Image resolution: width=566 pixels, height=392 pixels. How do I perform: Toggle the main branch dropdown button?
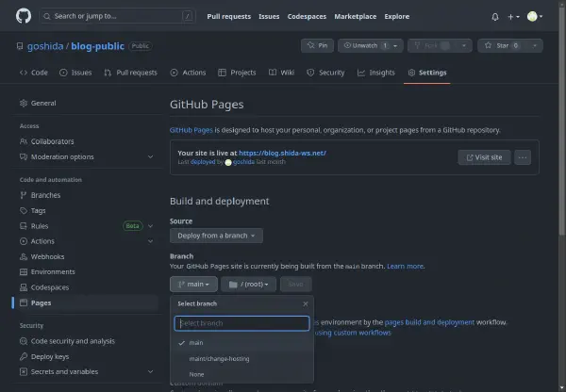coord(193,285)
